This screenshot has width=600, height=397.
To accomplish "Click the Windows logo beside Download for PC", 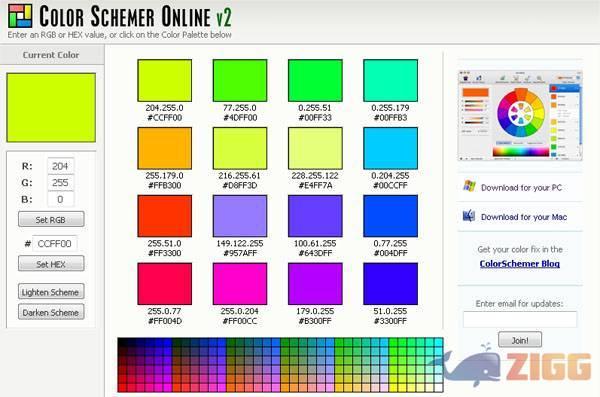I will [x=469, y=186].
